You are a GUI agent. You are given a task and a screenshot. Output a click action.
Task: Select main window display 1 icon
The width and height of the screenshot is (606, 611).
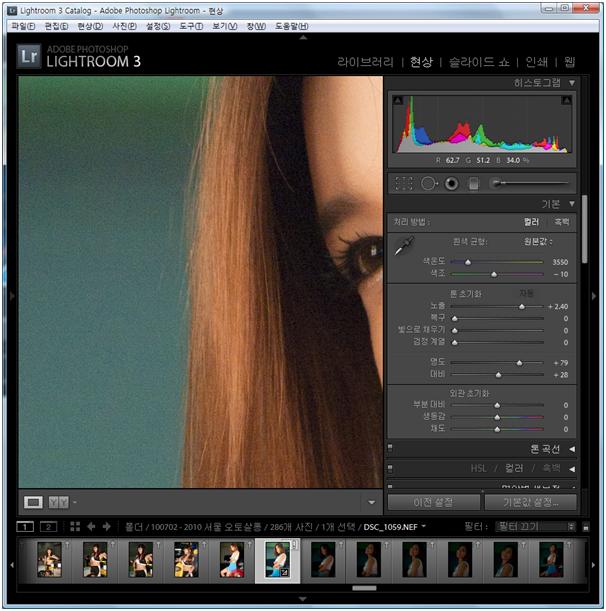click(25, 527)
